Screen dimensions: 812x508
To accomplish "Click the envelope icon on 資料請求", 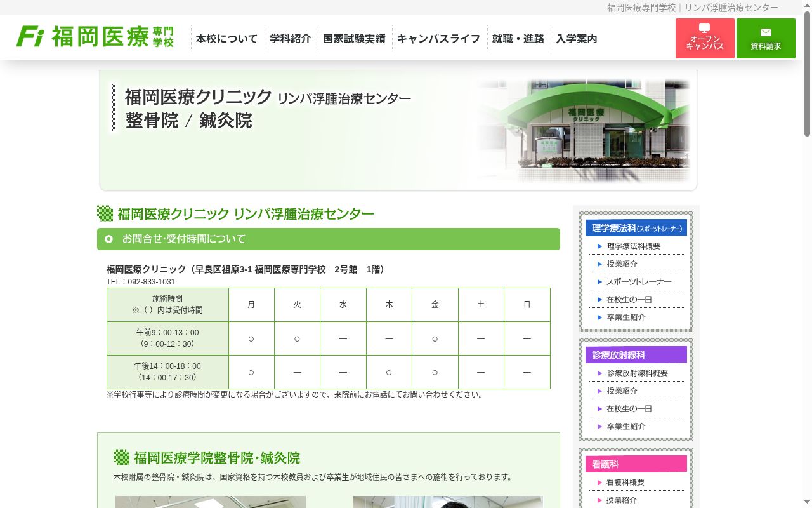I will pos(766,32).
